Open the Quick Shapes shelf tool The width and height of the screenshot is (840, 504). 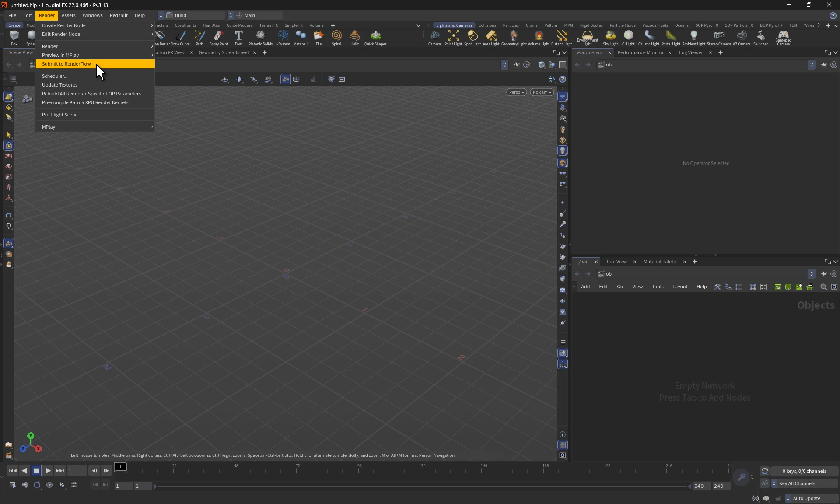(x=375, y=38)
